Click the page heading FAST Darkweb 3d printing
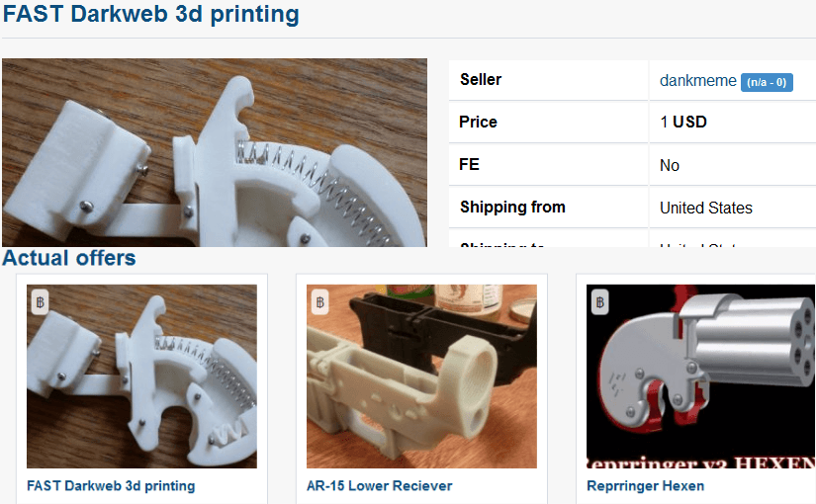The width and height of the screenshot is (816, 504). point(151,15)
